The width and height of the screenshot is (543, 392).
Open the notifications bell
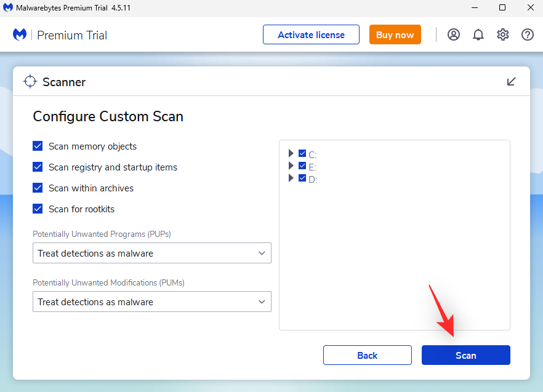point(478,34)
